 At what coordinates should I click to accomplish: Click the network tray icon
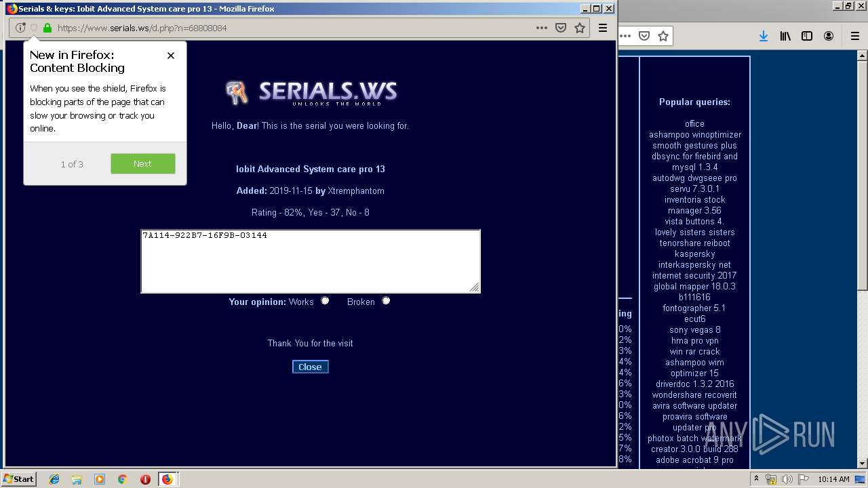(771, 479)
